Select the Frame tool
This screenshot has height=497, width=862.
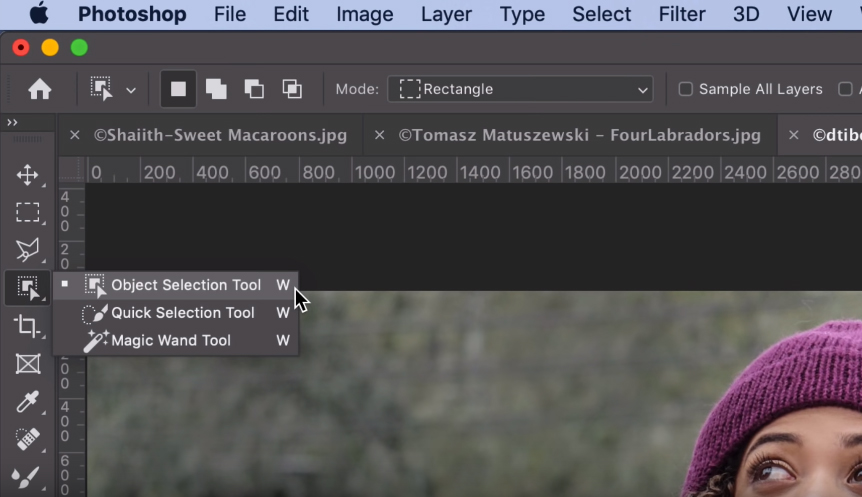point(27,364)
